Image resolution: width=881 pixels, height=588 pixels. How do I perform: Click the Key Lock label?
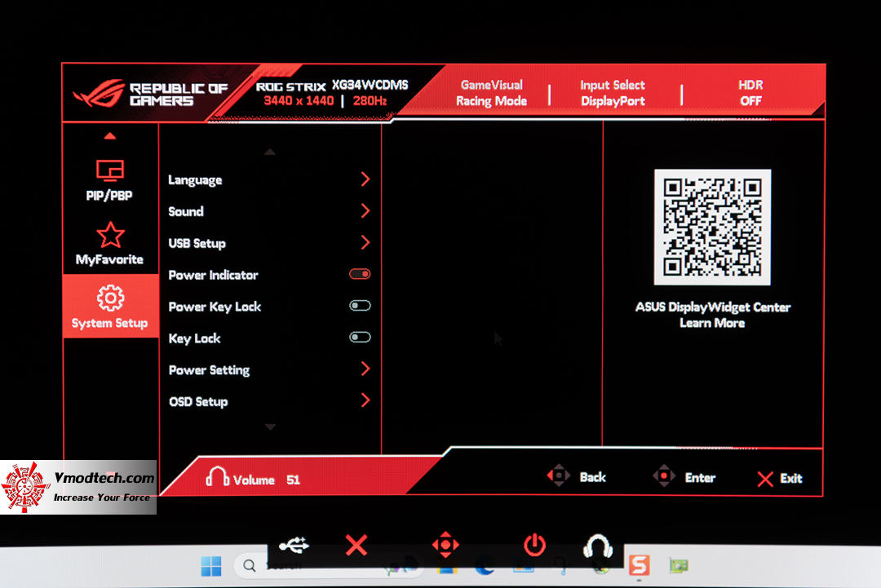click(194, 338)
